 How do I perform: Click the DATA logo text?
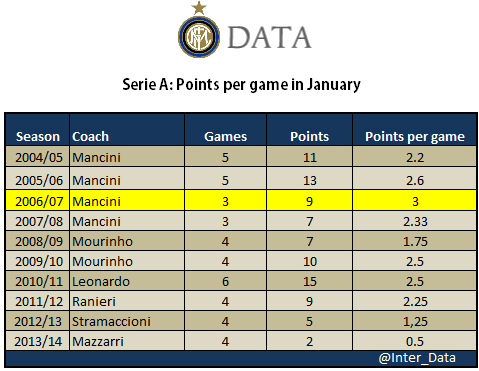(269, 38)
